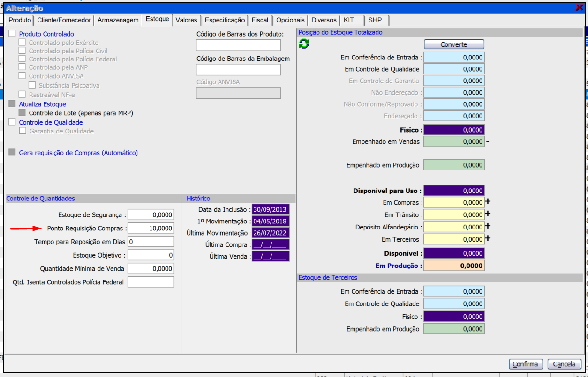Click plus icon beside Em Compras

(x=488, y=202)
